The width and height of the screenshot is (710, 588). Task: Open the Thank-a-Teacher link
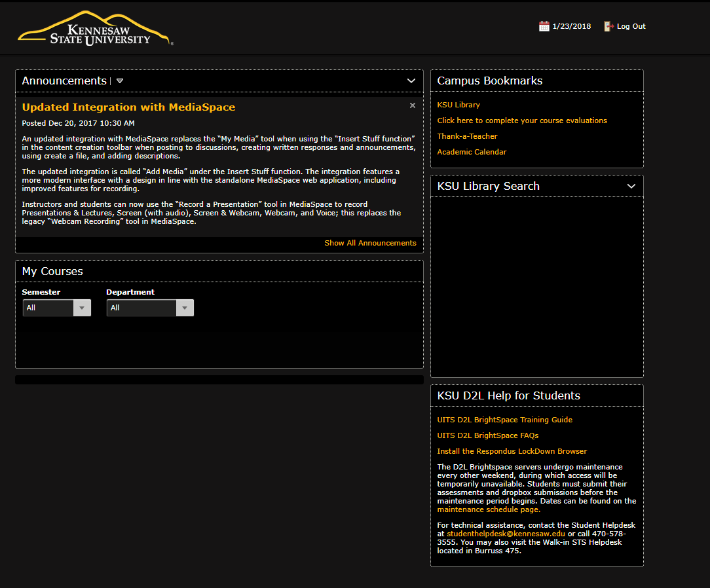click(467, 136)
